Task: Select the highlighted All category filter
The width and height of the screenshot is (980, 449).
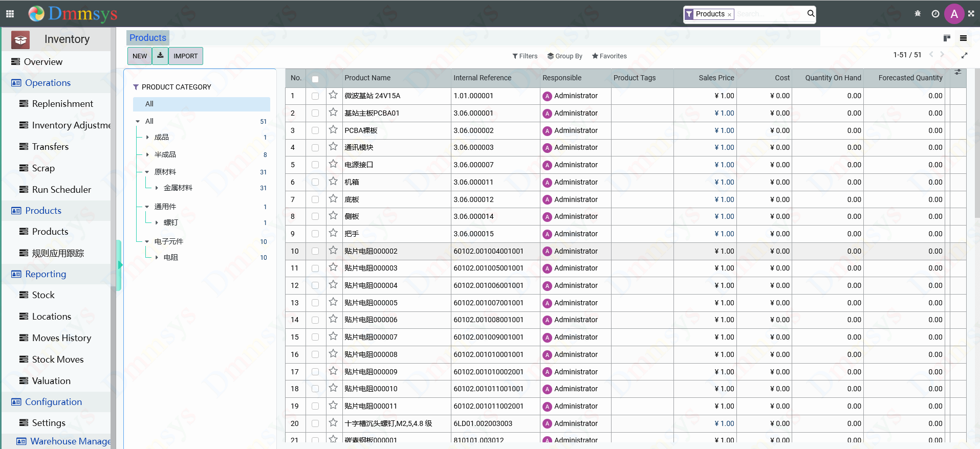Action: click(202, 104)
